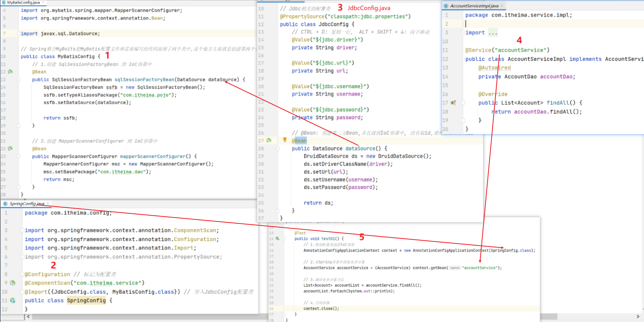Viewport: 644px width, 322px height.
Task: Click the @Service("accountService") annotation
Action: pyautogui.click(x=508, y=50)
